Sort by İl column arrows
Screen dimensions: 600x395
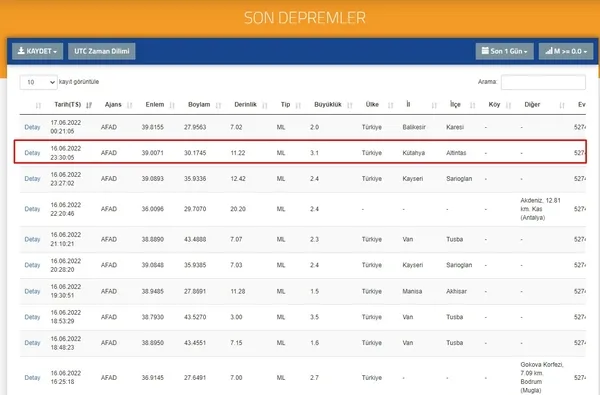coord(434,105)
